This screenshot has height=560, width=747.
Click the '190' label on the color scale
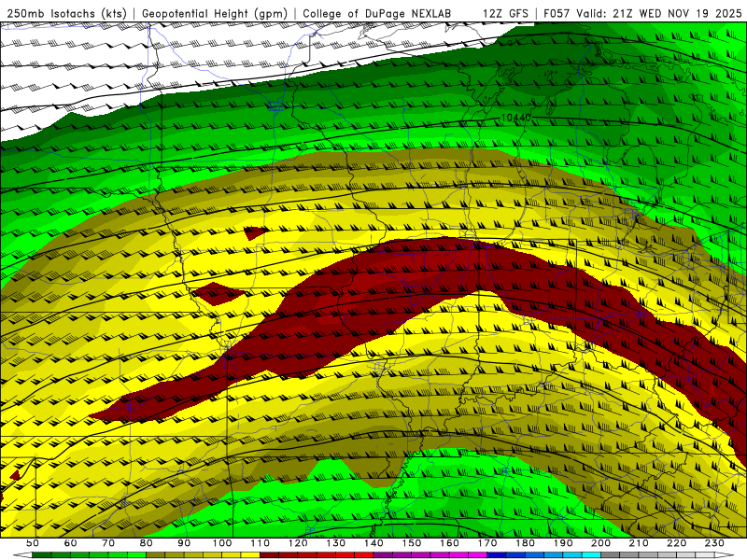pos(563,543)
